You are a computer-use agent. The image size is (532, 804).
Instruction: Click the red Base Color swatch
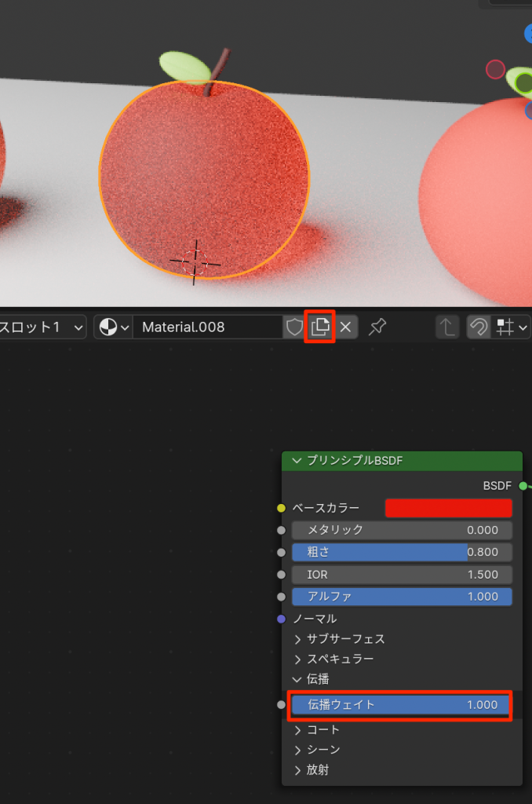[x=448, y=508]
